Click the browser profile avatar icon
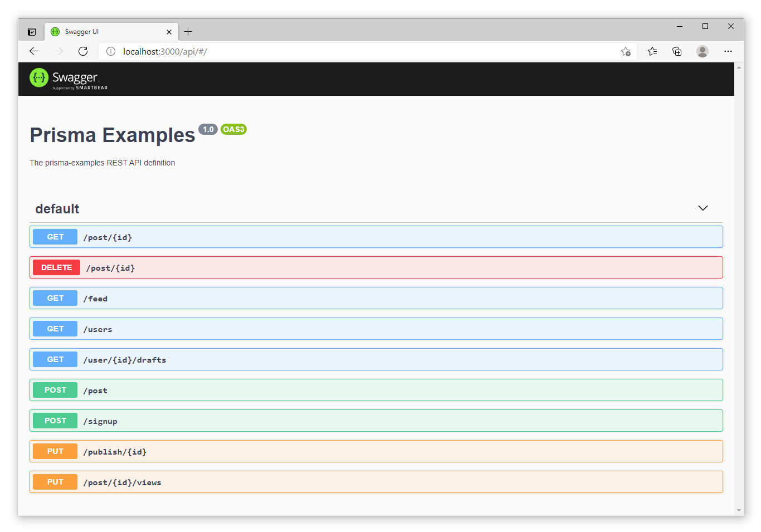Viewport: 761px width, 532px height. pyautogui.click(x=703, y=51)
